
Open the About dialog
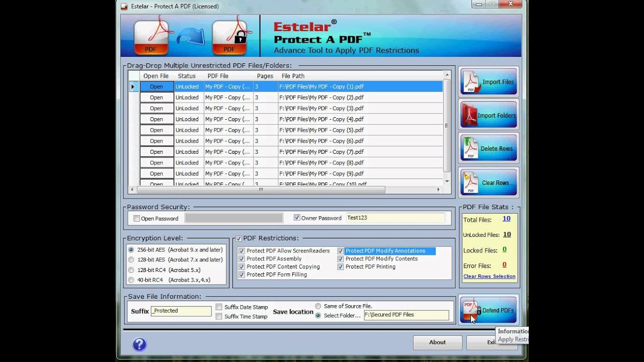pyautogui.click(x=437, y=342)
